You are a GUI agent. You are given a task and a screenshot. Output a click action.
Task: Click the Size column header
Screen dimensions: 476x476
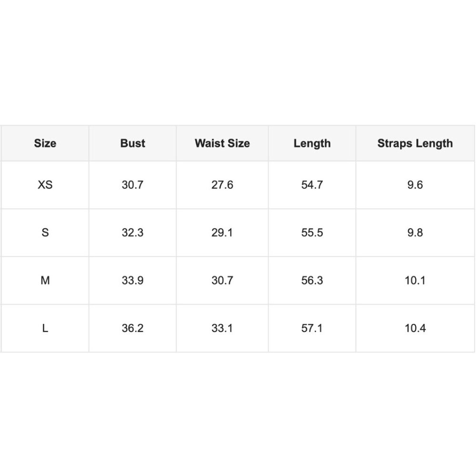click(45, 143)
